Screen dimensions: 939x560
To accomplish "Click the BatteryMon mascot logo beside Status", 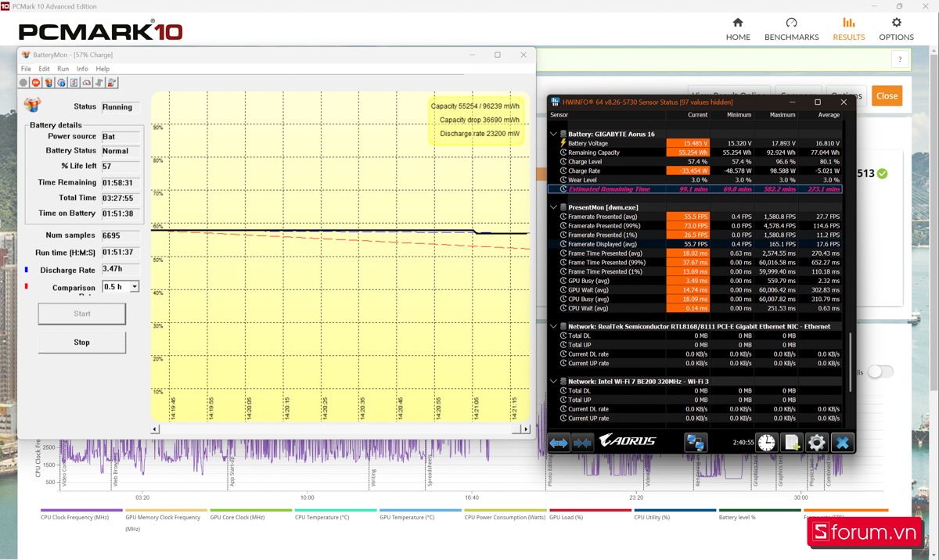I will [x=33, y=106].
